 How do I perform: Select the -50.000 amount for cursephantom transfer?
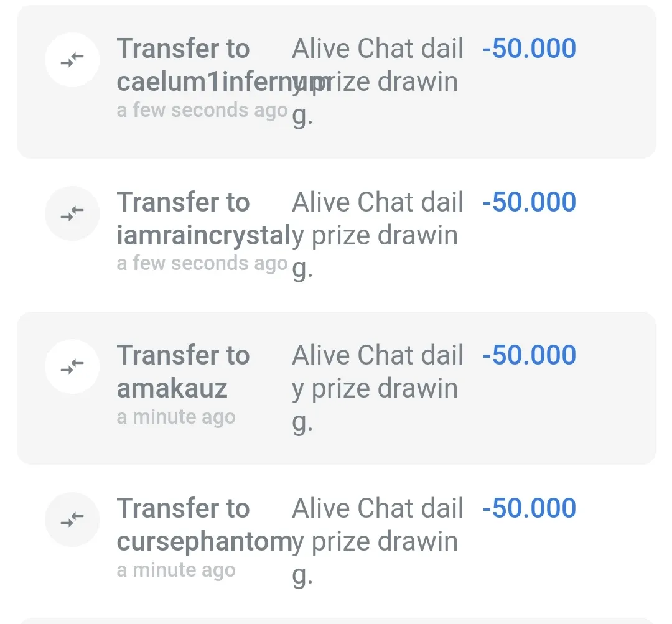click(x=529, y=508)
